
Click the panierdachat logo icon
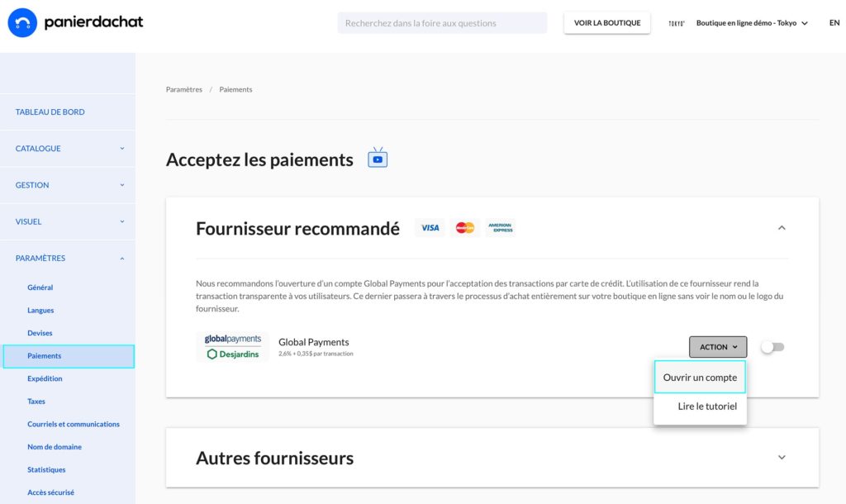(22, 22)
